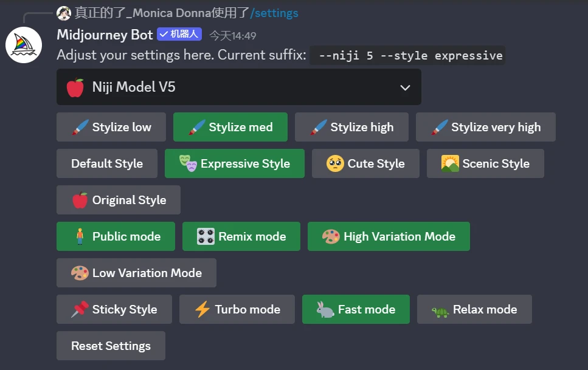Choose Original Style
Image resolution: width=588 pixels, height=370 pixels.
119,200
